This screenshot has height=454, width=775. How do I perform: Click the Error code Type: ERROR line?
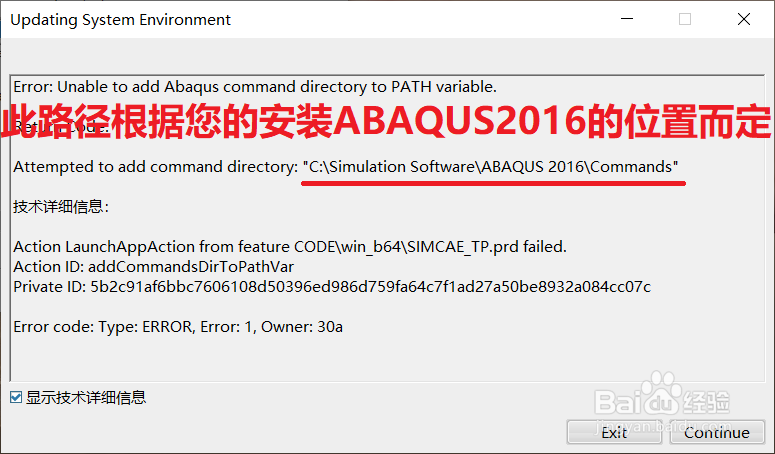[x=178, y=327]
